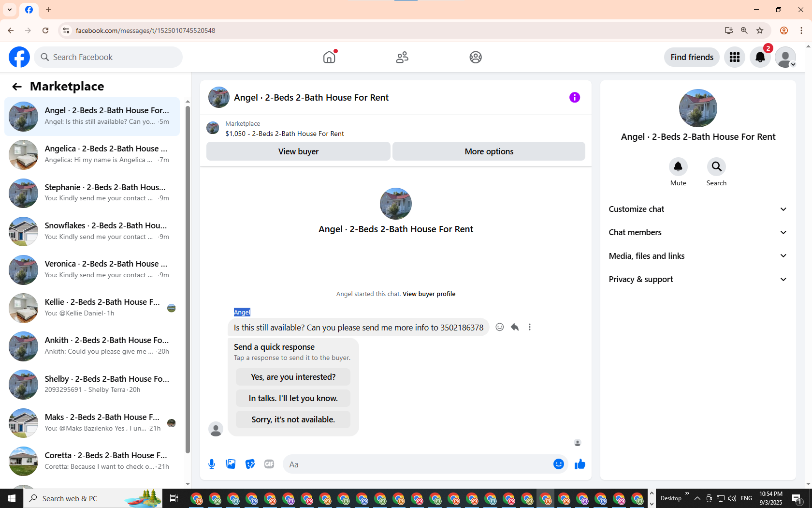The height and width of the screenshot is (508, 812).
Task: Focus the Aa message input box
Action: [x=418, y=464]
